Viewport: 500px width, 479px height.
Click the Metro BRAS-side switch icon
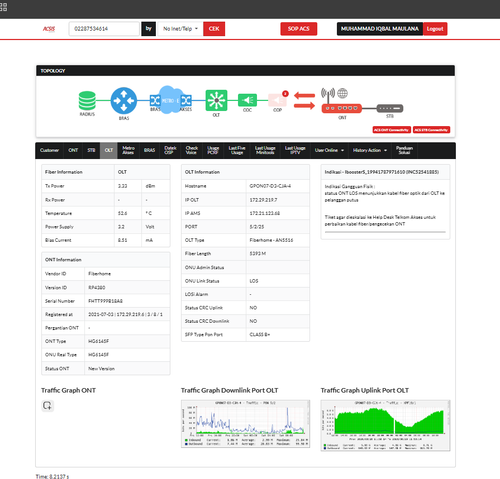click(155, 100)
